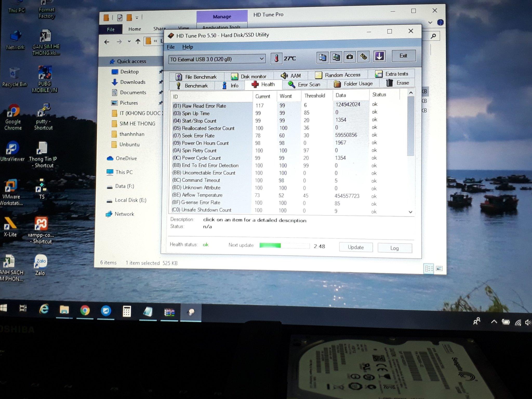Open the Format Factory desktop shortcut
Viewport: 532px width, 399px height.
tap(47, 9)
